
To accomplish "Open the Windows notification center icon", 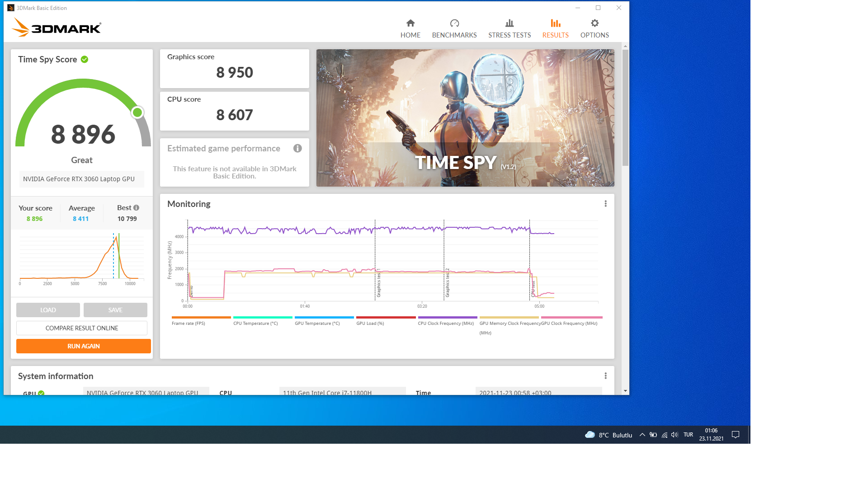I will pos(736,435).
